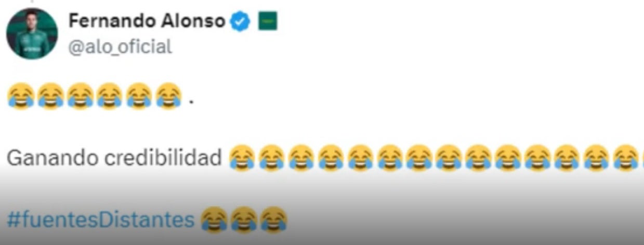Click first emoji right after #fuentesDistantes
This screenshot has width=644, height=245.
coord(214,219)
